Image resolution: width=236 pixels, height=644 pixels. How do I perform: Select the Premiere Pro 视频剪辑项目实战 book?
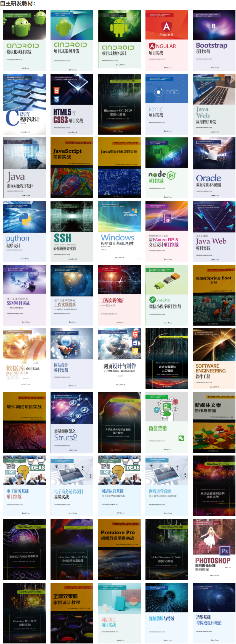point(119,549)
